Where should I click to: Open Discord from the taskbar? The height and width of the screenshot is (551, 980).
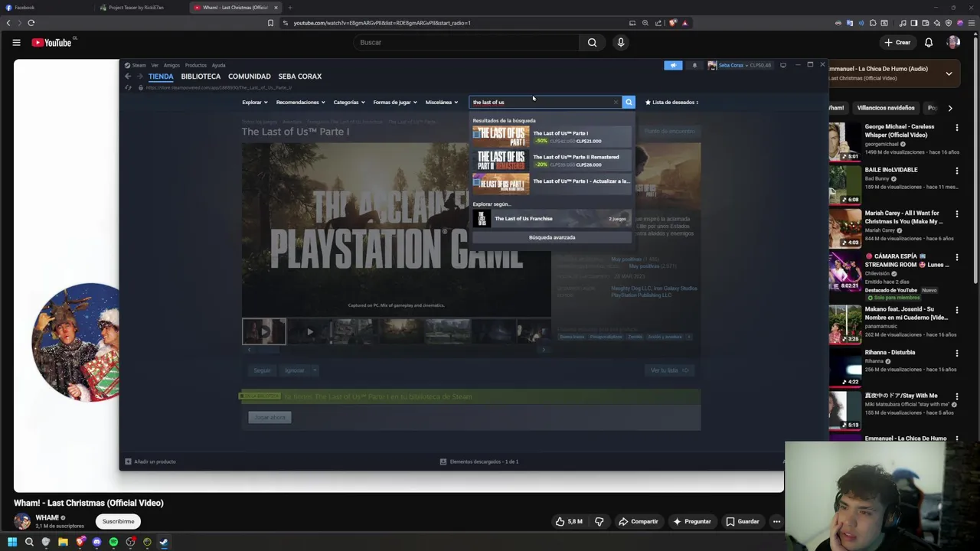(96, 542)
